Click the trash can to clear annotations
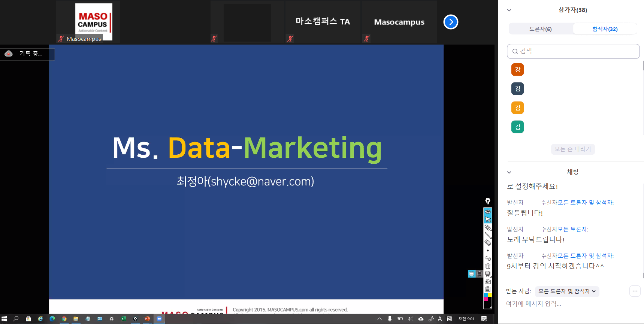 [x=488, y=266]
